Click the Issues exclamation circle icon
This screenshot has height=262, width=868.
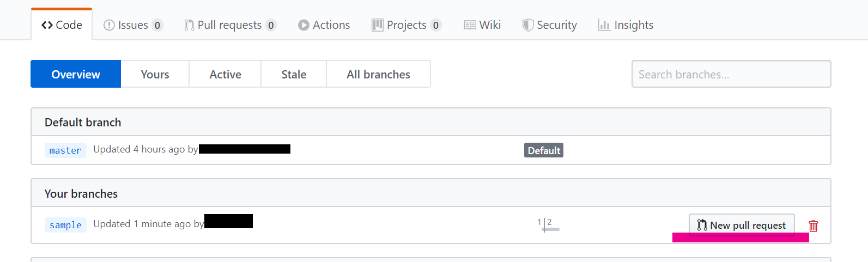coord(109,25)
